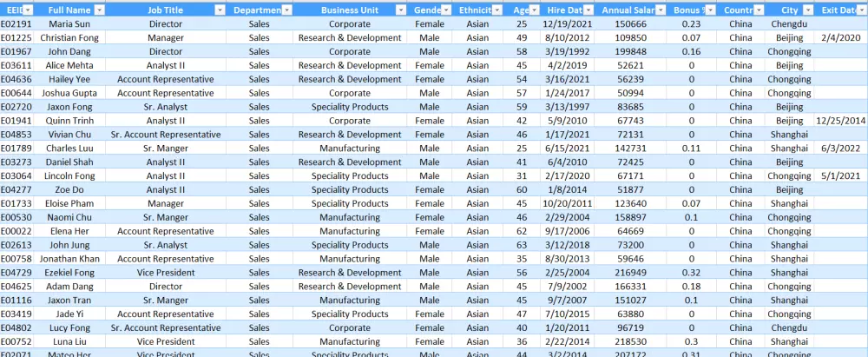Viewport: 868px width, 357px height.
Task: Select hire date cell 10/20/2011
Action: 568,203
